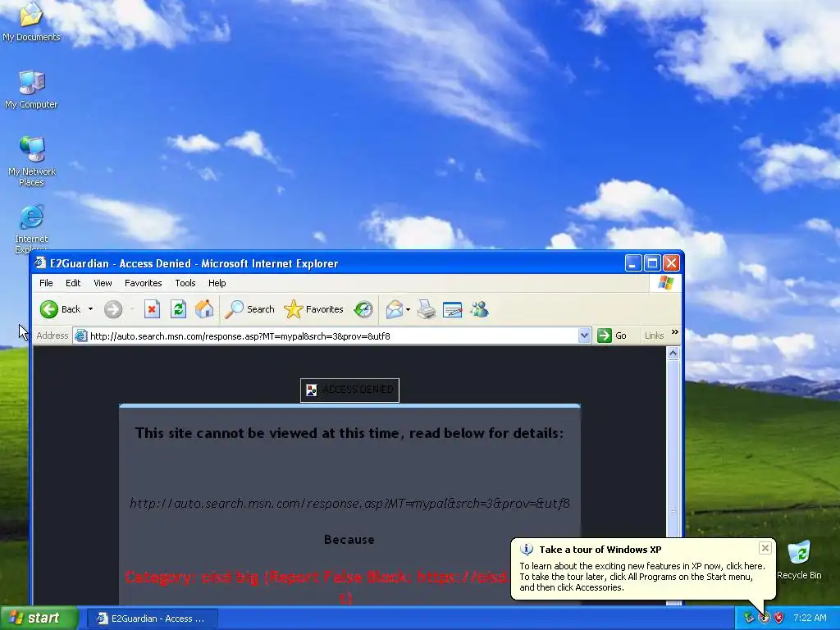This screenshot has height=630, width=840.
Task: Click the Mail envelope icon
Action: point(395,309)
